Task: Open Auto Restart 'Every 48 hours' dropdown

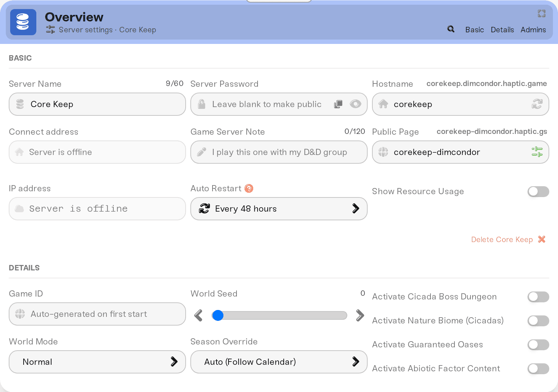Action: [279, 209]
